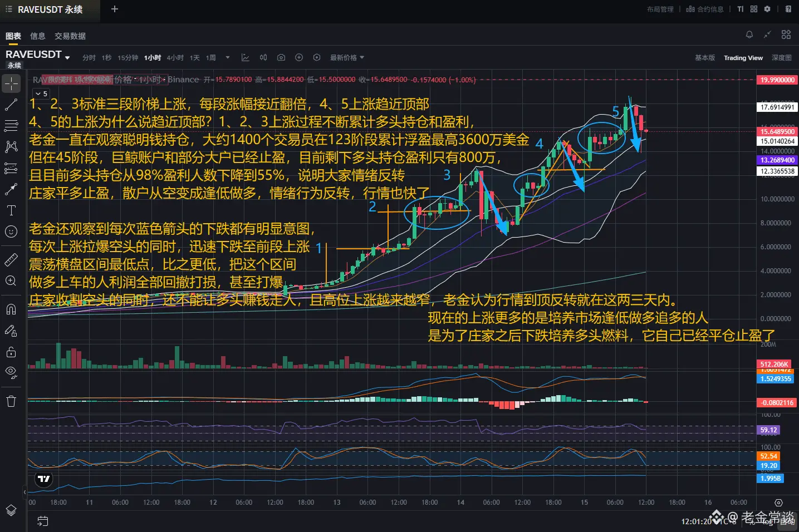799x532 pixels.
Task: Switch to Trading View chart mode
Action: [743, 58]
